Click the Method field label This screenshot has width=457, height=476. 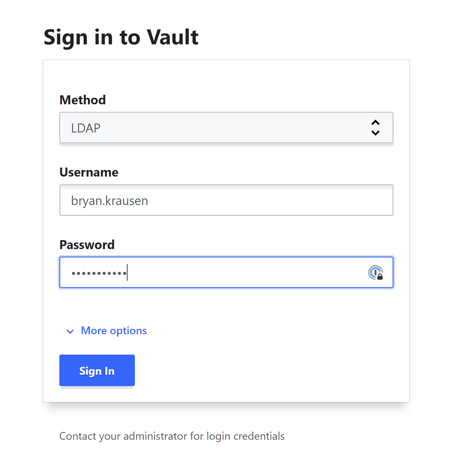[83, 100]
